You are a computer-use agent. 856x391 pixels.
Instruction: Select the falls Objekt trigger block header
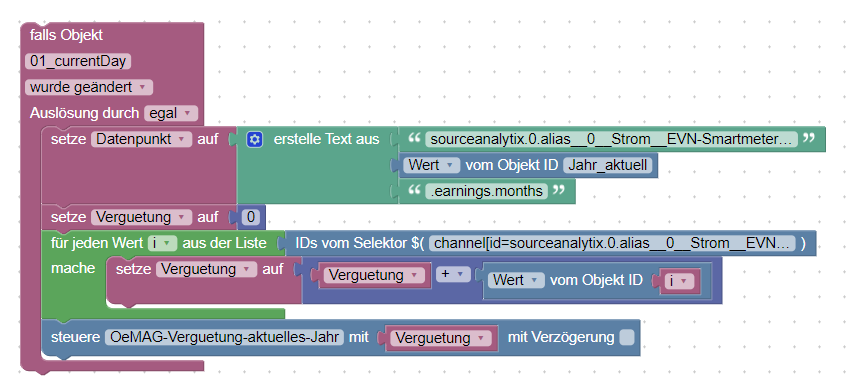click(x=66, y=35)
